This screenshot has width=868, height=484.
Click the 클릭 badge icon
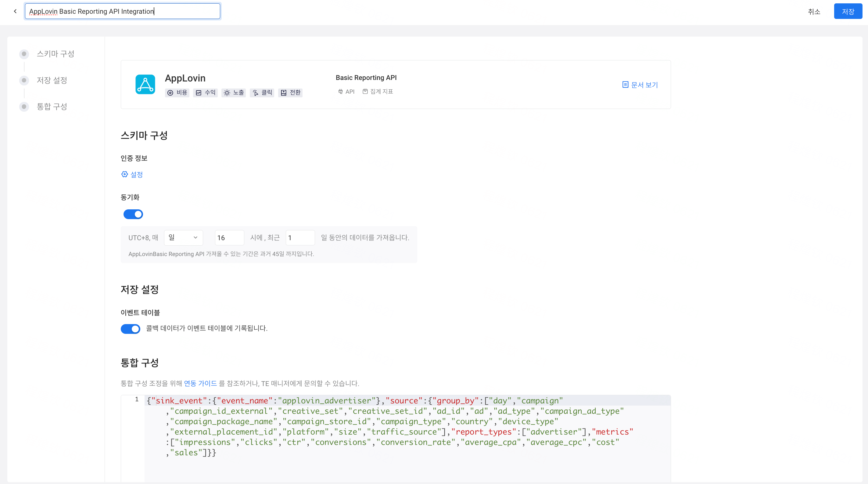point(256,93)
